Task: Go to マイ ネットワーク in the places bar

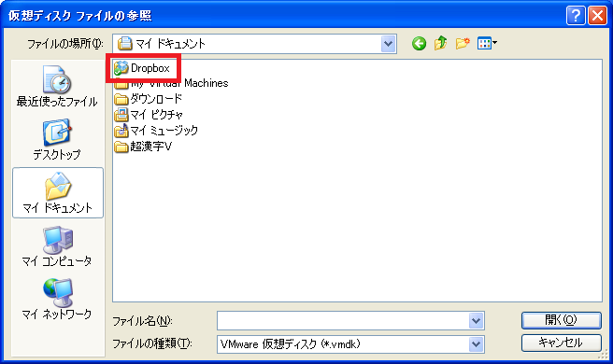Action: [x=57, y=299]
